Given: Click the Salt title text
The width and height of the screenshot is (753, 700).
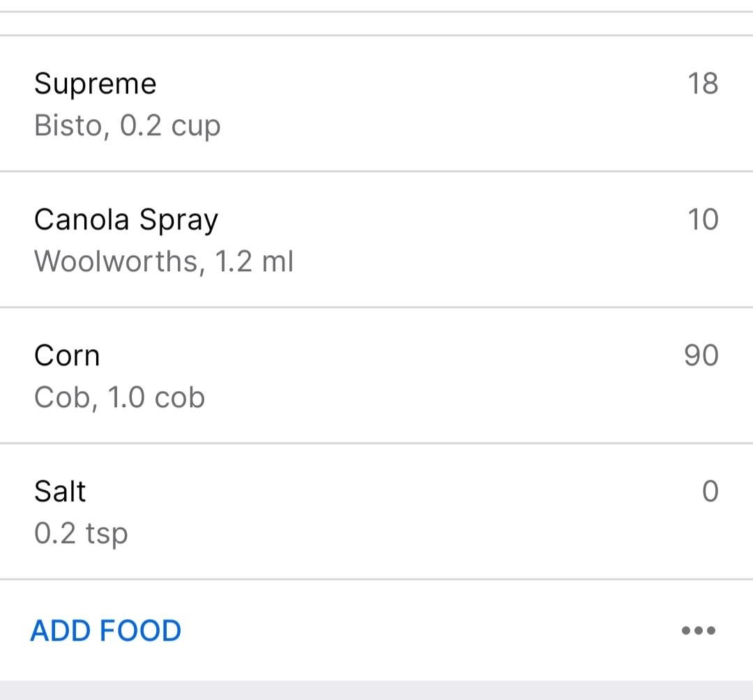Looking at the screenshot, I should 60,492.
